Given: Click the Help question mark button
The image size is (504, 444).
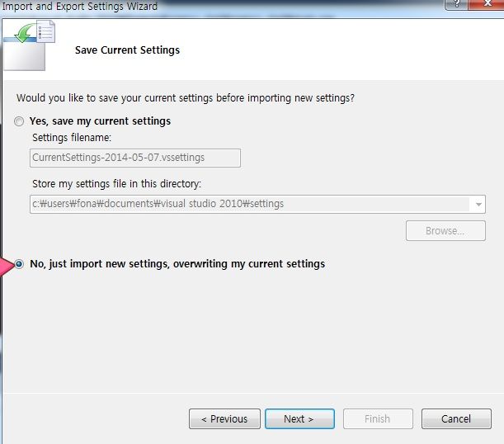Looking at the screenshot, I should [456, 4].
